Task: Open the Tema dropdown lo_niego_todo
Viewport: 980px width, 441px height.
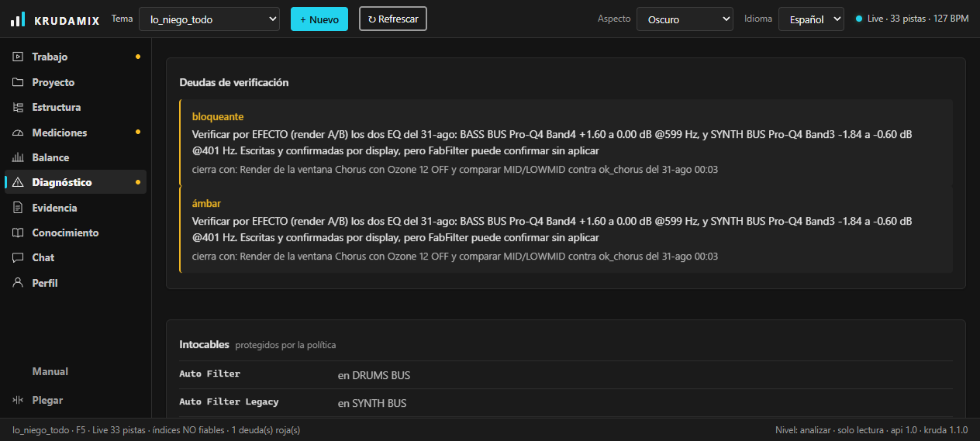Action: [x=209, y=19]
